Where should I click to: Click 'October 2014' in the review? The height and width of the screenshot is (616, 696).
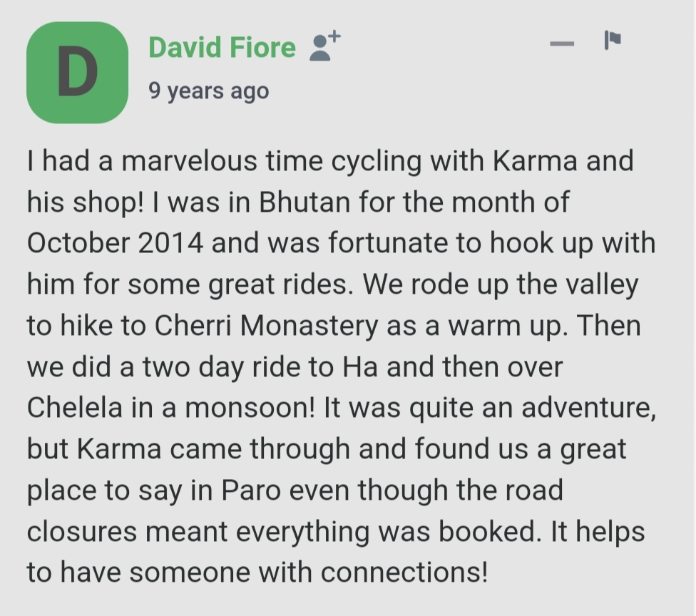pyautogui.click(x=116, y=243)
